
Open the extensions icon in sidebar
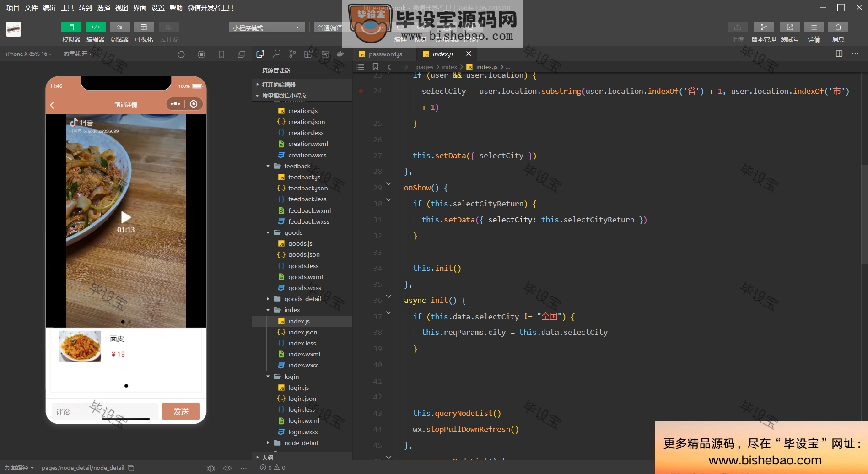click(x=308, y=54)
